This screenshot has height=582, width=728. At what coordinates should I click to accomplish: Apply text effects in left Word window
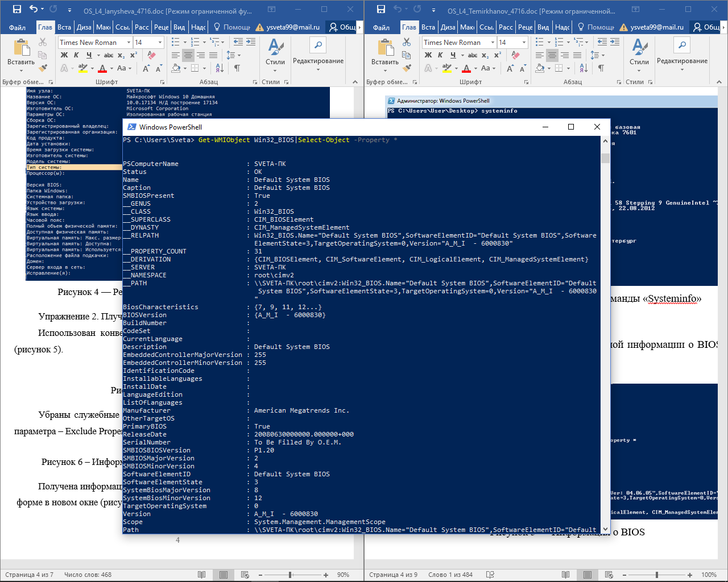click(64, 68)
